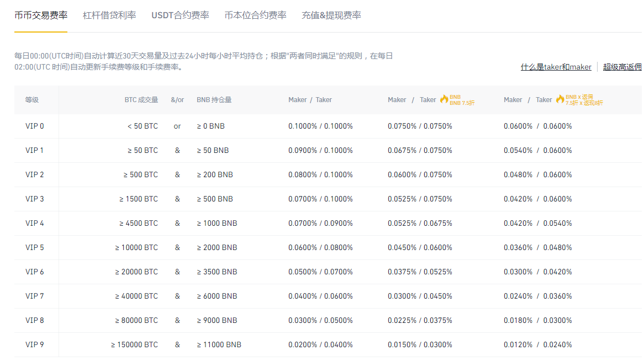Viewport: 644px width, 361px height.
Task: Open the 什么是taker和maker link
Action: (x=556, y=67)
